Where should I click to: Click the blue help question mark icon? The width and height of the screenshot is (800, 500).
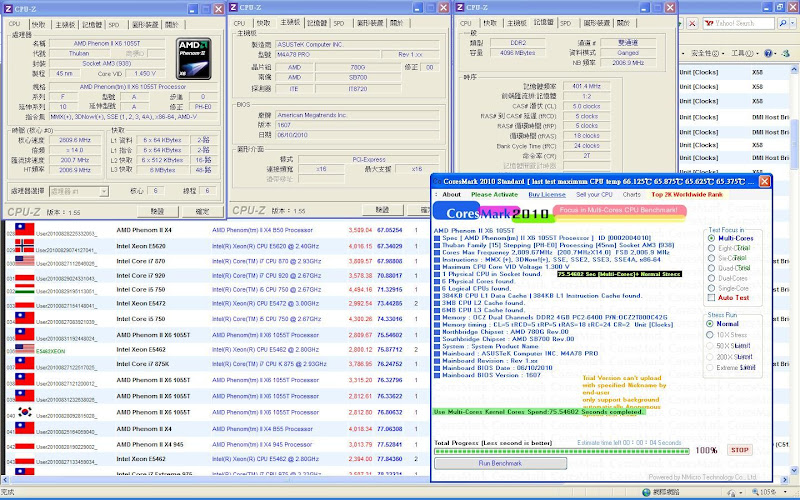click(x=768, y=53)
